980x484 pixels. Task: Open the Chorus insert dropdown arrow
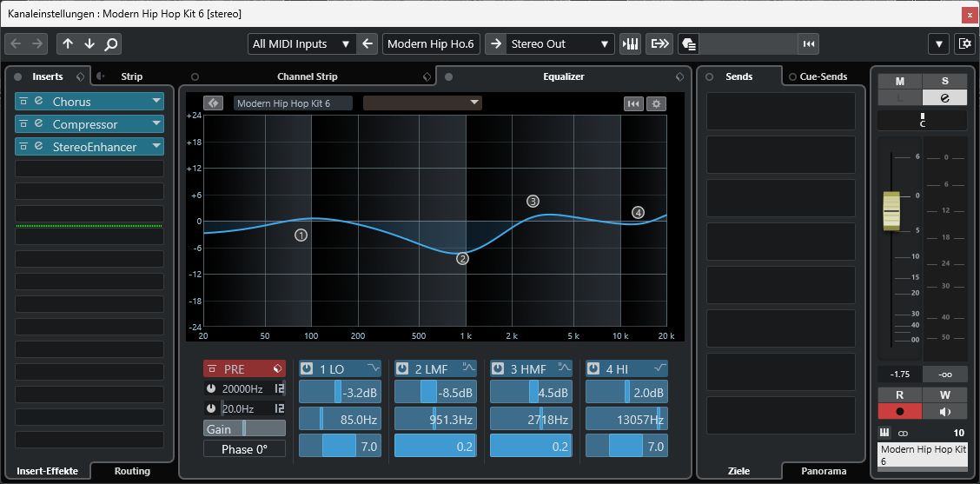[156, 102]
